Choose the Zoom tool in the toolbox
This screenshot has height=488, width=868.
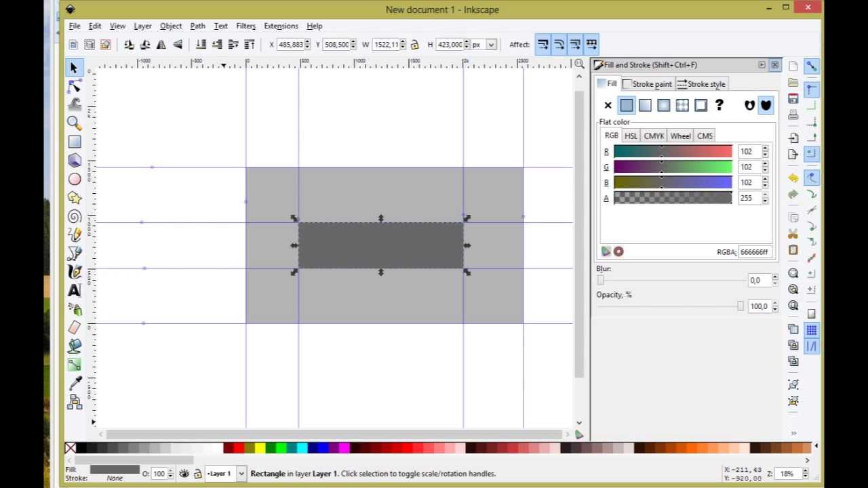click(x=75, y=123)
